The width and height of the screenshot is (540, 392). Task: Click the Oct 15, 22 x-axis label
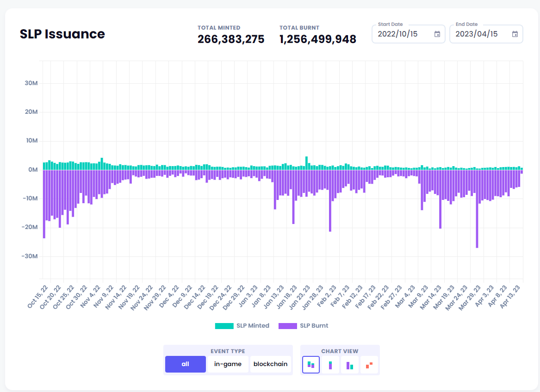[x=37, y=297]
